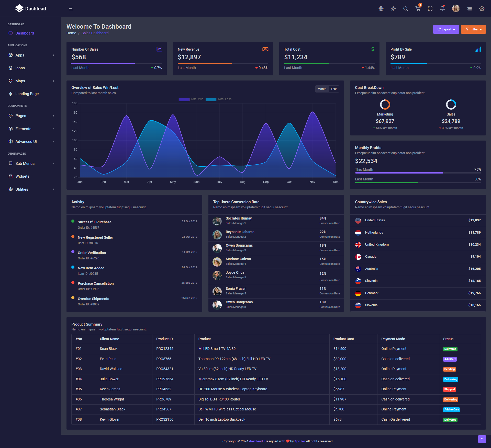The width and height of the screenshot is (491, 448).
Task: Open the Export dropdown button
Action: [x=446, y=29]
